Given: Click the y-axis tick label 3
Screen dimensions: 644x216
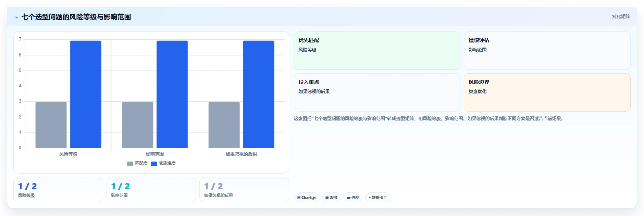Looking at the screenshot, I should [20, 101].
